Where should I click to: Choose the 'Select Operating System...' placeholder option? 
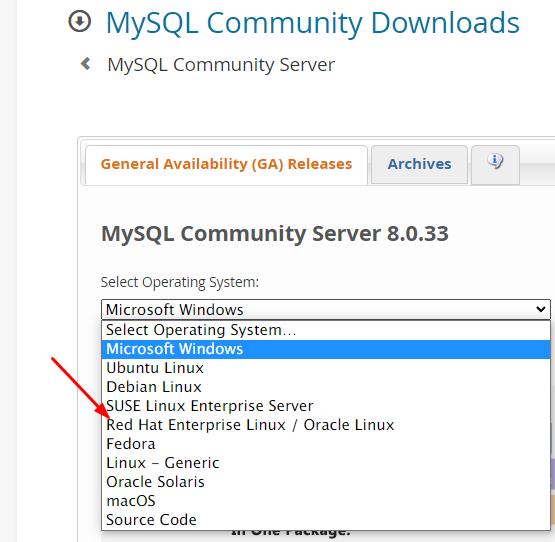[326, 330]
